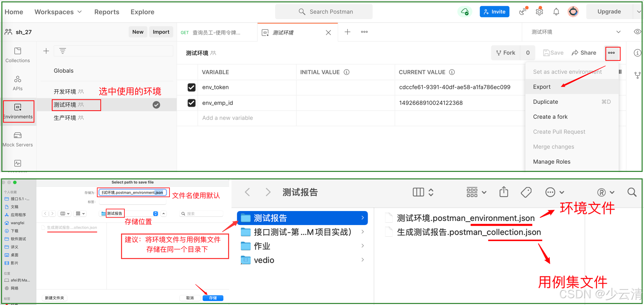This screenshot has height=305, width=644.
Task: Go back in the Finder window
Action: point(248,192)
